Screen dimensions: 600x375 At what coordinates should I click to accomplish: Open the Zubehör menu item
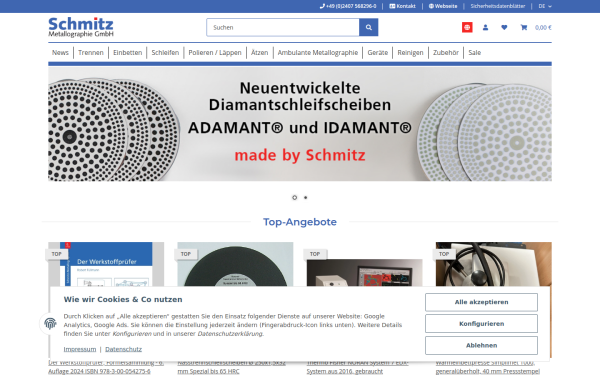(446, 52)
